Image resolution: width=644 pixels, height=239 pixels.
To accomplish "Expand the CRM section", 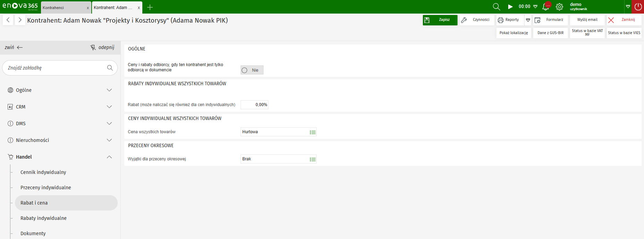I will [109, 107].
